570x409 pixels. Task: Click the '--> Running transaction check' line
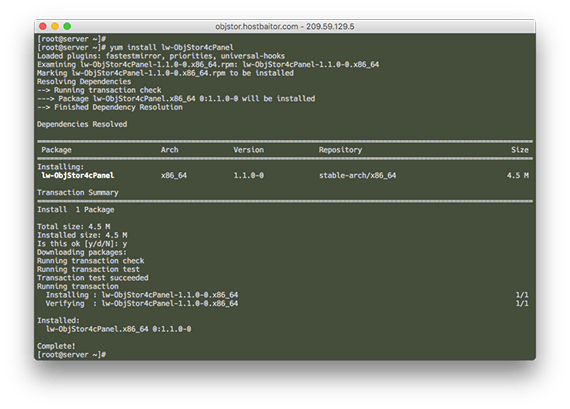point(99,90)
